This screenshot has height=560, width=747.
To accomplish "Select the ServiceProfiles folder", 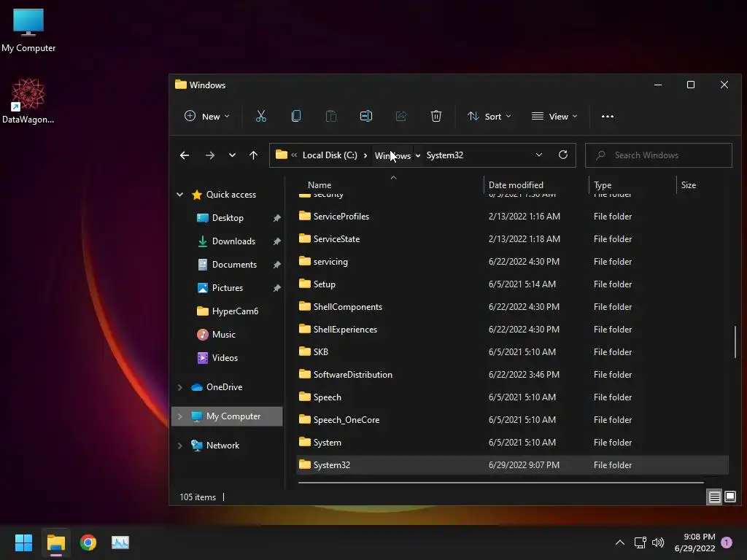I will click(x=513, y=216).
